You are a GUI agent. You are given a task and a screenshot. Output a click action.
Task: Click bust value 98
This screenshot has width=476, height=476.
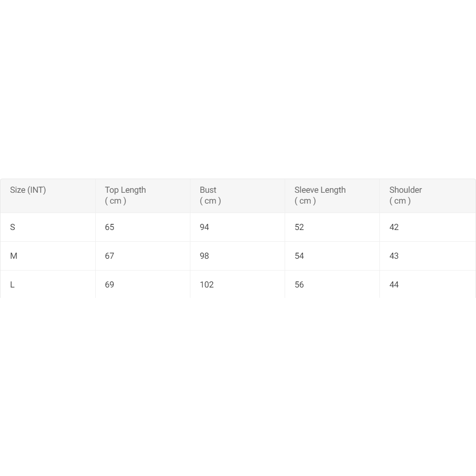[x=205, y=256]
